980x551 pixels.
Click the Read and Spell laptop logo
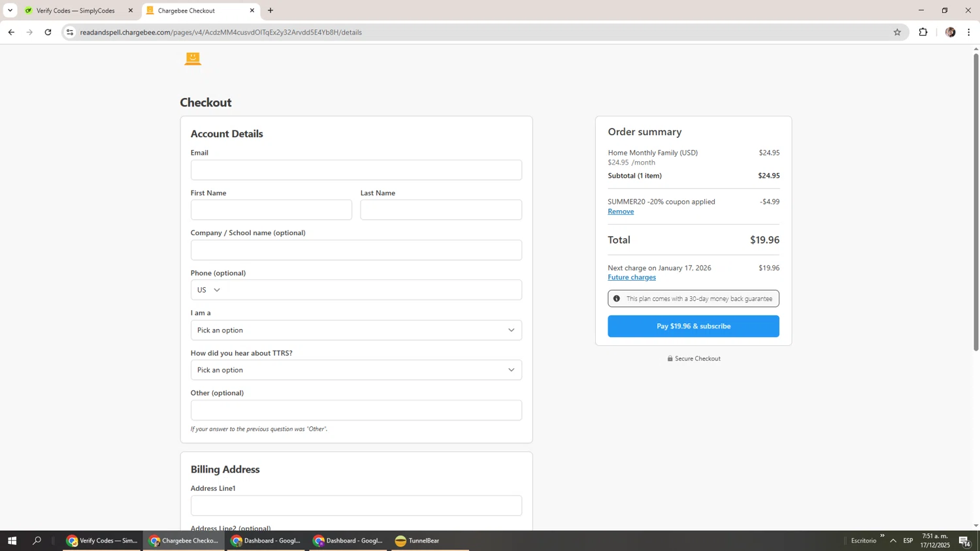point(193,59)
